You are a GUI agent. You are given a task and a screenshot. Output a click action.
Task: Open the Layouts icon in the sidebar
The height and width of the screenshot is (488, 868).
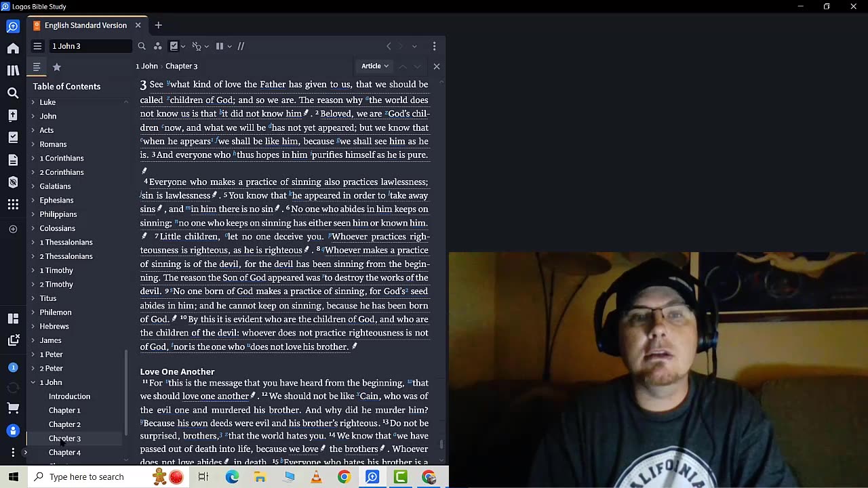point(13,319)
